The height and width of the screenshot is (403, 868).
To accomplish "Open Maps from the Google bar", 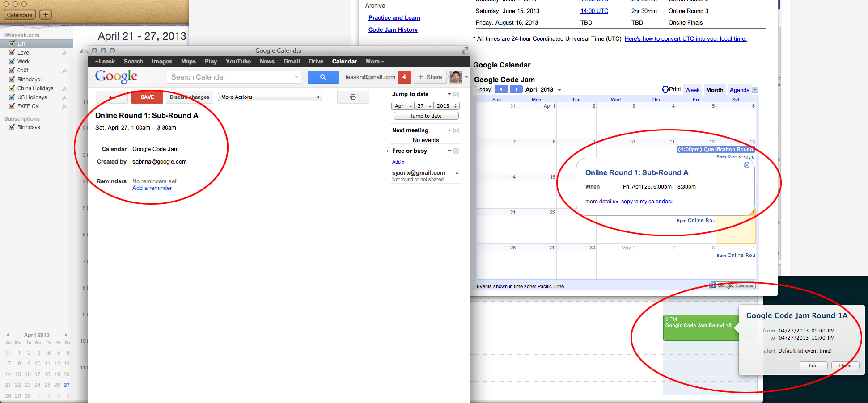I will (188, 62).
